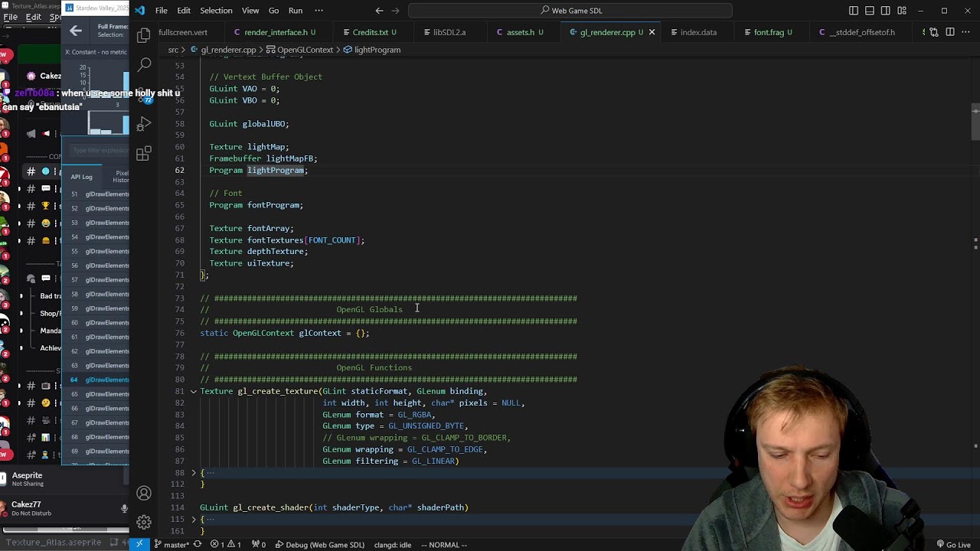Screen dimensions: 980x551
Task: Select glDrawElements row 51 in API Log
Action: [x=96, y=194]
